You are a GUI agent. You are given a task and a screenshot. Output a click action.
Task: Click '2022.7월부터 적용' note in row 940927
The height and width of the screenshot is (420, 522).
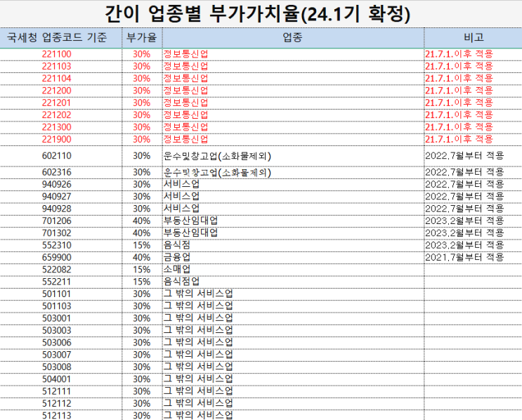(464, 196)
